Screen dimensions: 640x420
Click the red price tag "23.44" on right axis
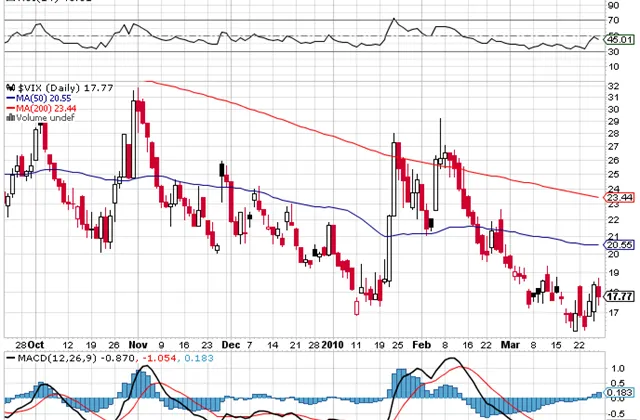[620, 198]
